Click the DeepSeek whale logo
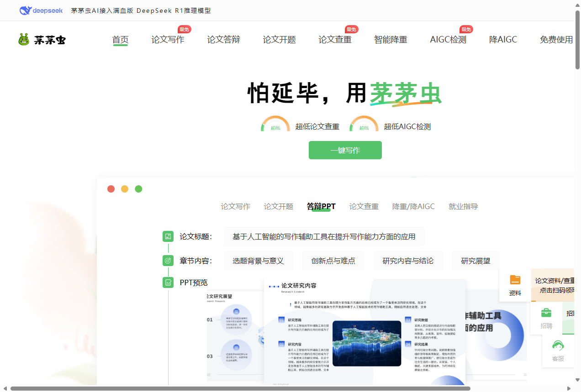 [x=26, y=10]
